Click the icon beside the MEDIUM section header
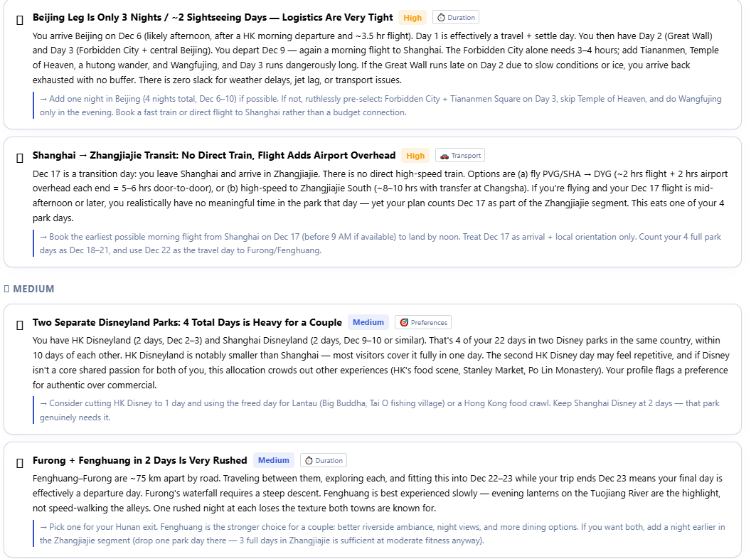 6,289
